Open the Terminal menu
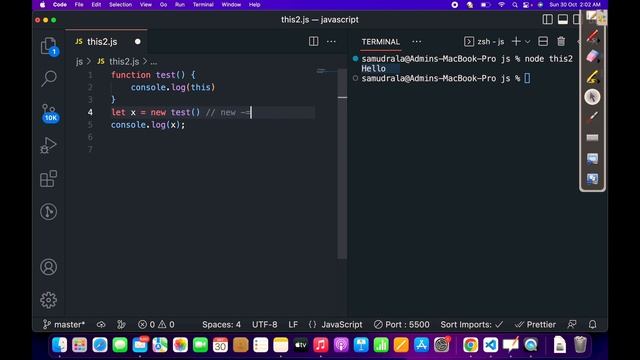 pyautogui.click(x=203, y=4)
